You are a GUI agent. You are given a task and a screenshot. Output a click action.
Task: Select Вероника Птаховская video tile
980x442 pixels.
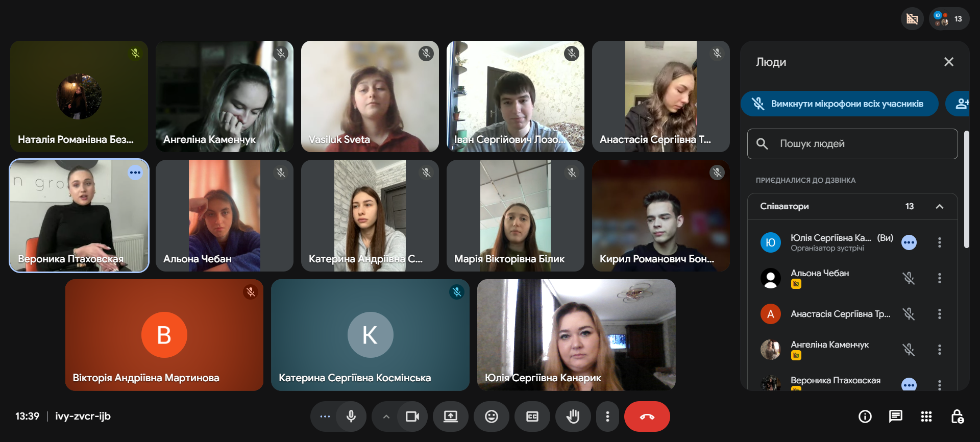79,215
